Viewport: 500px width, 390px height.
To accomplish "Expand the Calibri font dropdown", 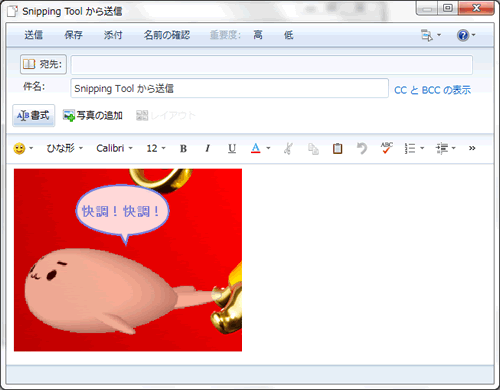I will 114,148.
